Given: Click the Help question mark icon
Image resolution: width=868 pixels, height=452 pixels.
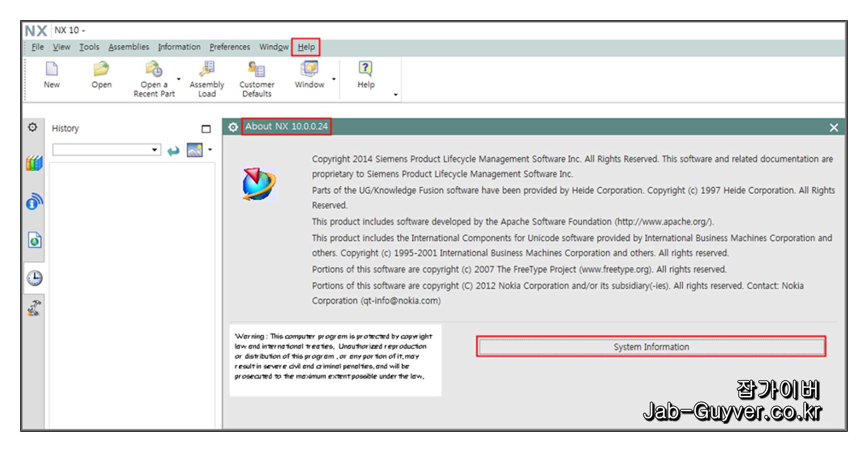Looking at the screenshot, I should coord(365,69).
